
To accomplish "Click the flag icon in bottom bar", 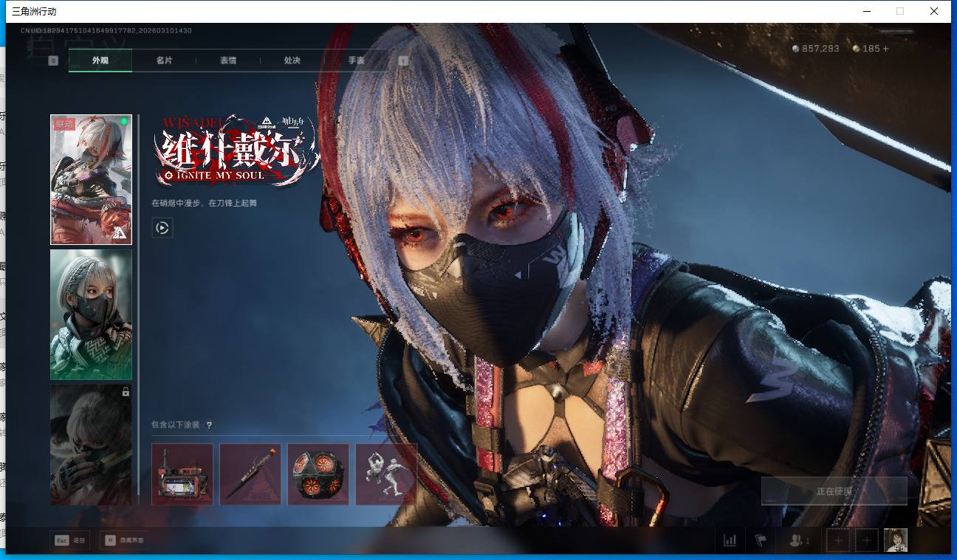I will pos(761,541).
